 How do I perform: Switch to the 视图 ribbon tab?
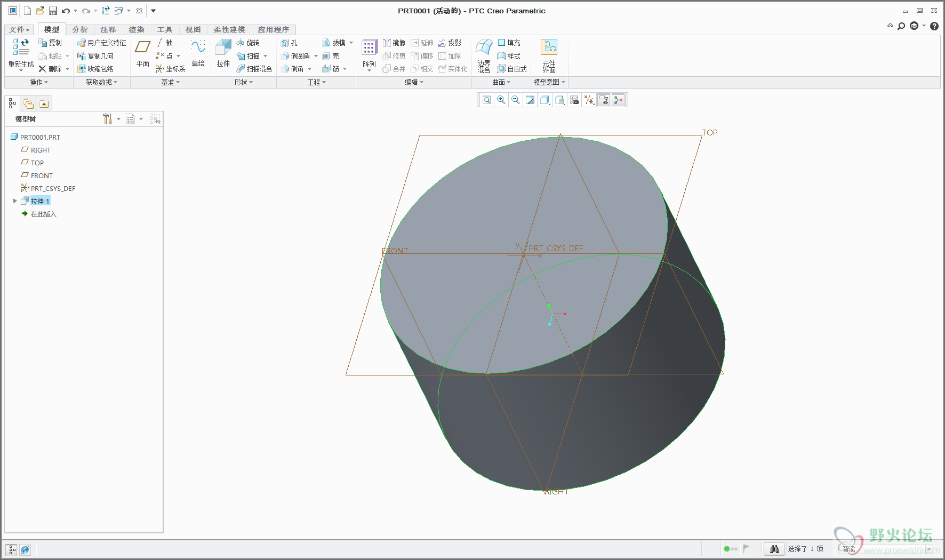(x=193, y=29)
